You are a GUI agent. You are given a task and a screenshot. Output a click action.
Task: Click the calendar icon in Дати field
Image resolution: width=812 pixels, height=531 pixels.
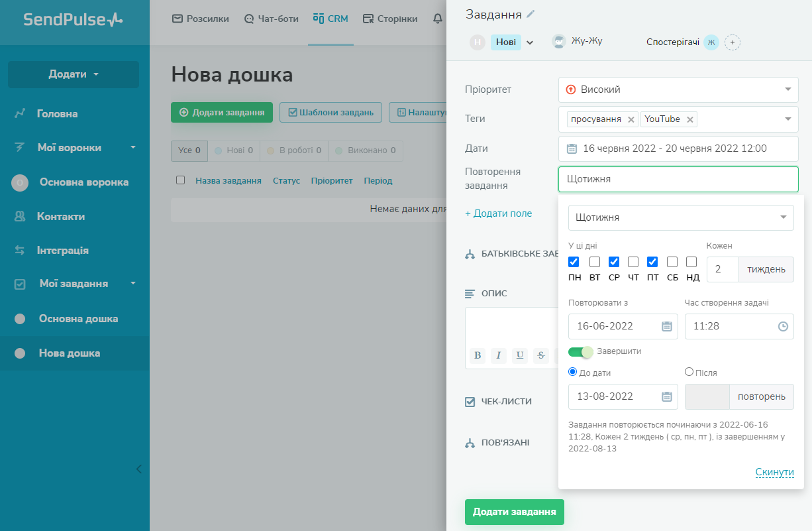pos(572,148)
